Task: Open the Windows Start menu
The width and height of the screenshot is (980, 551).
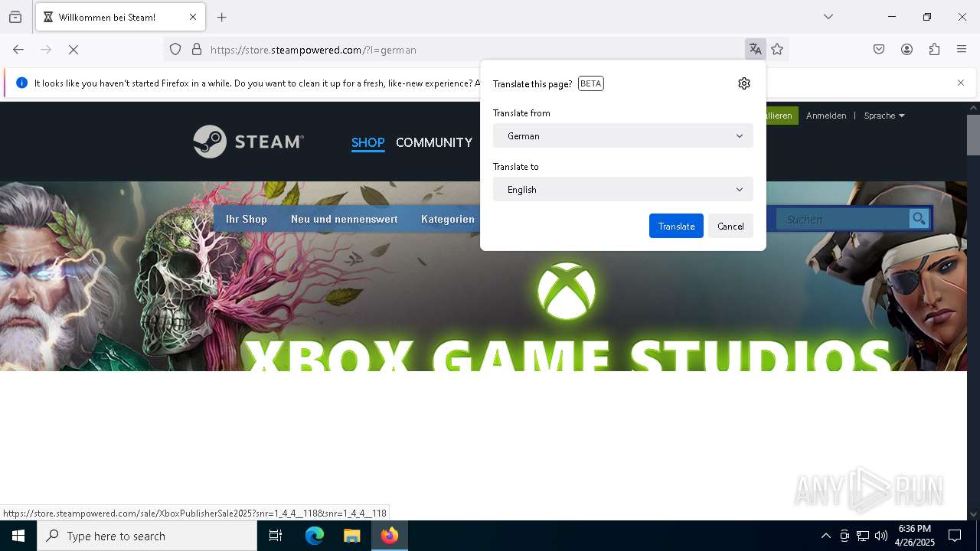Action: (x=18, y=536)
